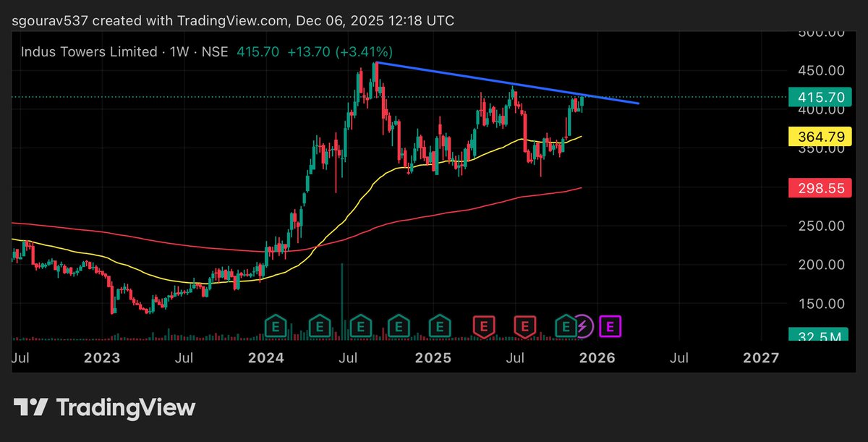Click the teal 32.5M volume label
Viewport: 868px width, 442px height.
821,336
